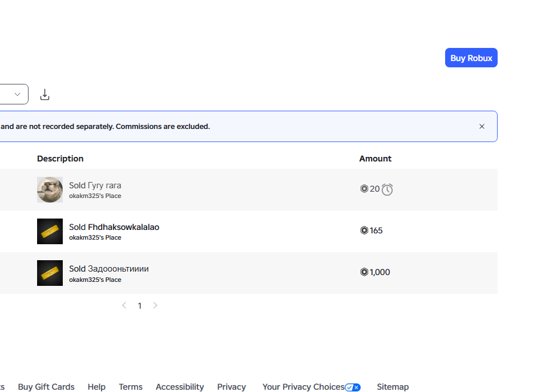Open the Privacy footer link

coord(231,387)
